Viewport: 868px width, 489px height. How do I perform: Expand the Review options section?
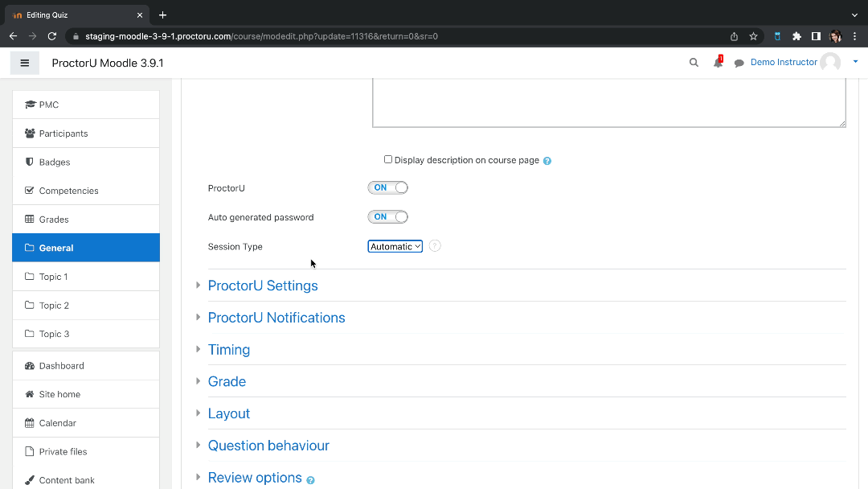(x=255, y=478)
